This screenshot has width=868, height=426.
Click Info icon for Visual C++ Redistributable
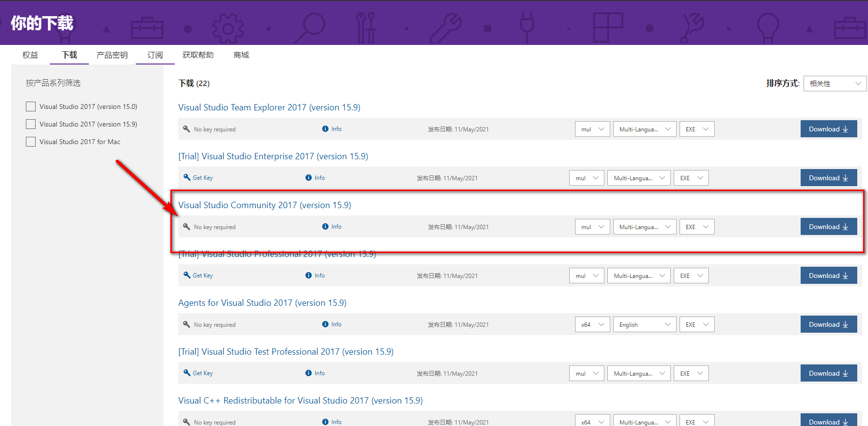325,422
